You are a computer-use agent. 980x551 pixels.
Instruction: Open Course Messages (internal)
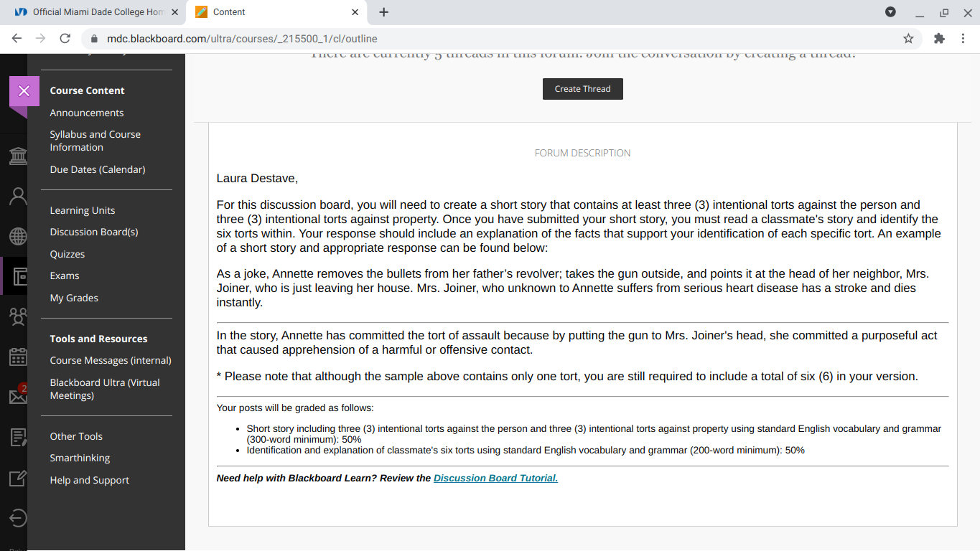111,360
